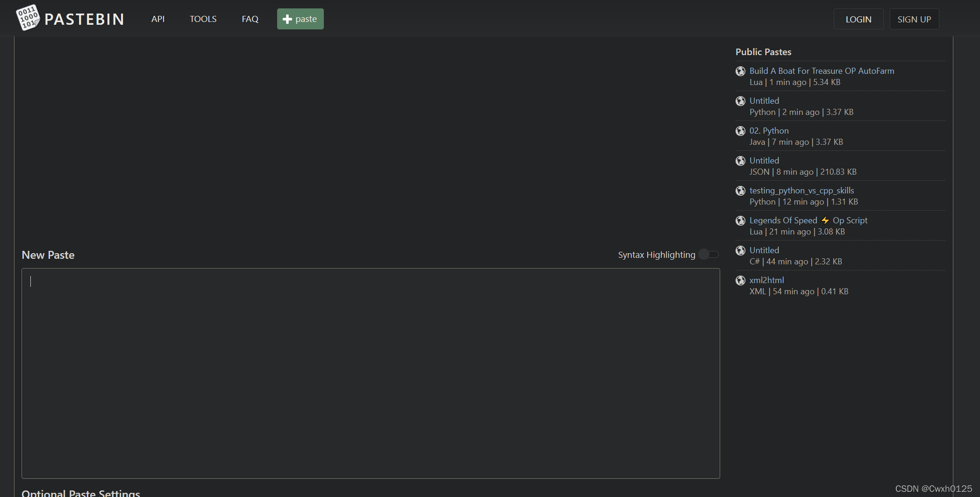Click 'Java | 7 min ago | 3.37 KB' text
This screenshot has height=497, width=980.
coord(796,142)
